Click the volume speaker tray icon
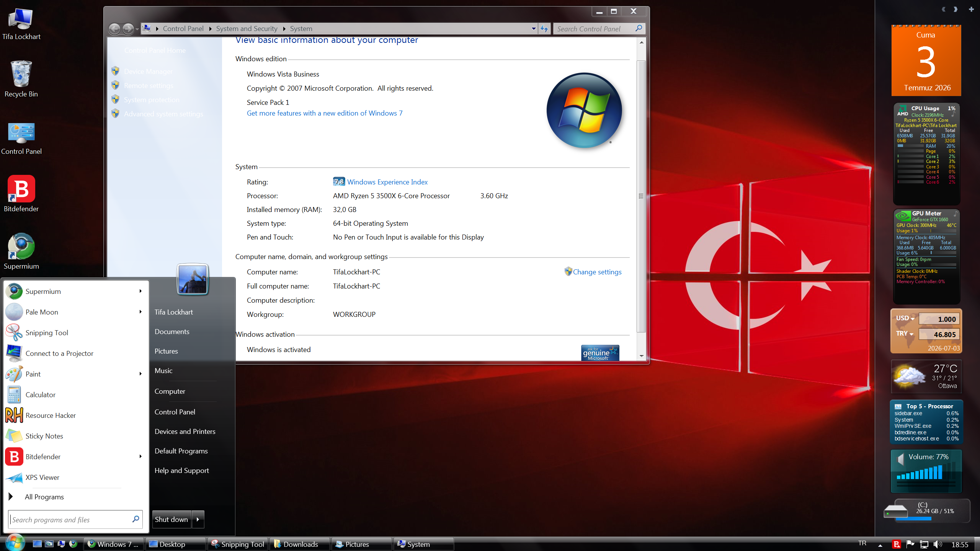980x551 pixels. point(938,544)
